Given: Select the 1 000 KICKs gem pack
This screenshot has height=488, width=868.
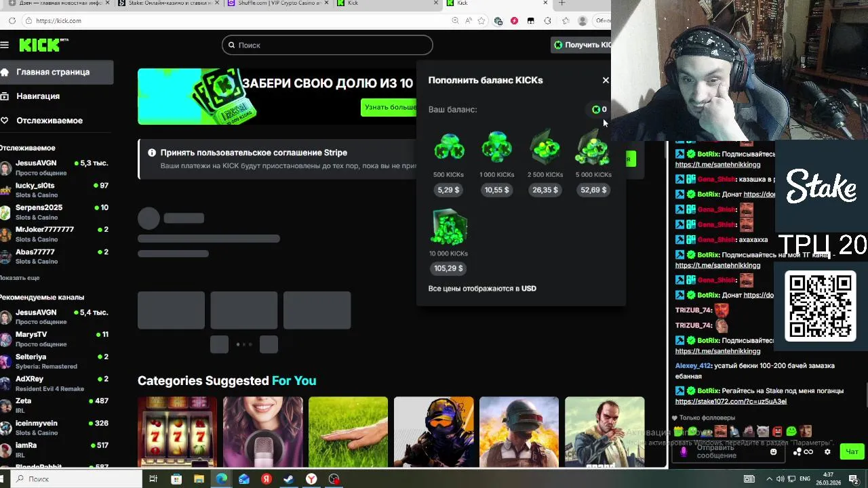Looking at the screenshot, I should 496,147.
